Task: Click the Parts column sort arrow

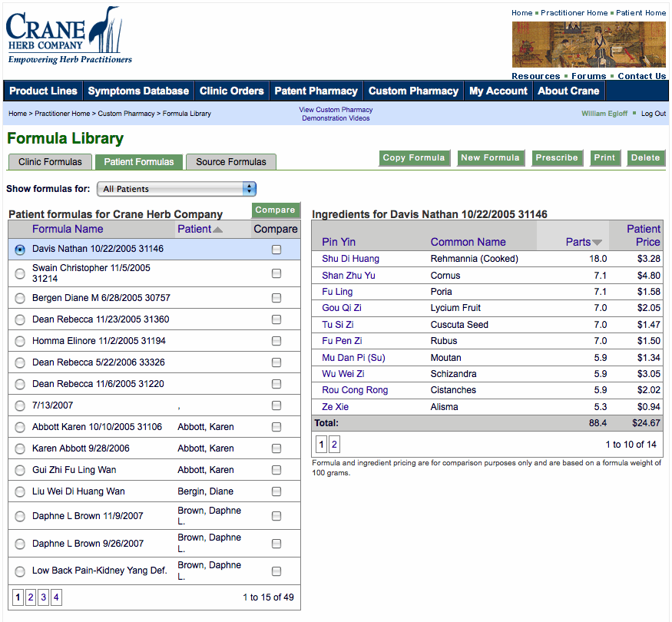Action: [597, 243]
